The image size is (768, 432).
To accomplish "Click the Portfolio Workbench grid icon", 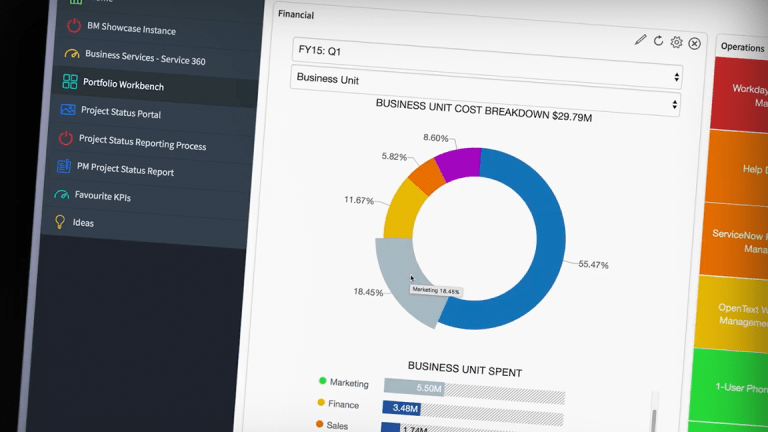I will pos(70,82).
